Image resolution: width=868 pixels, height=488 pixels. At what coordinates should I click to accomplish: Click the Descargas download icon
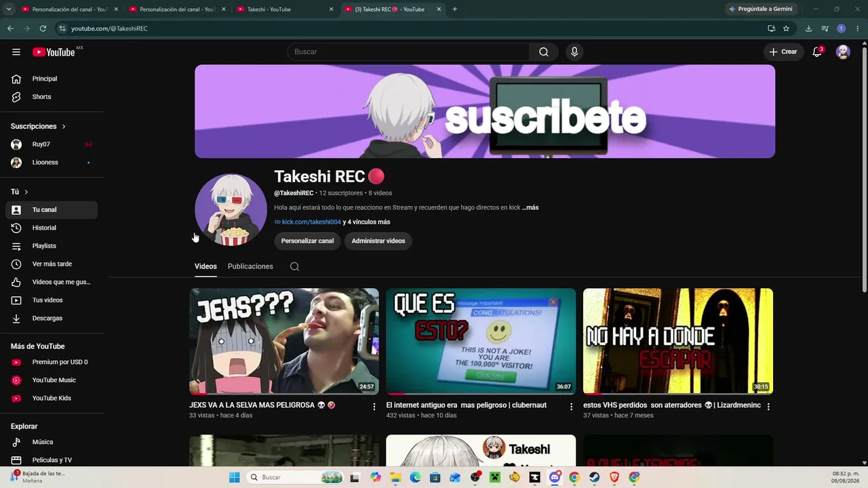pyautogui.click(x=16, y=319)
